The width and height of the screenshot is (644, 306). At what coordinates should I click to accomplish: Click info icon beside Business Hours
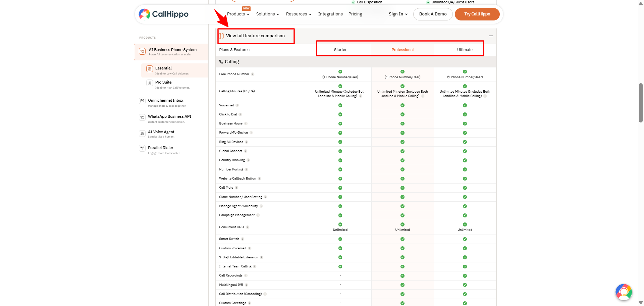point(246,123)
